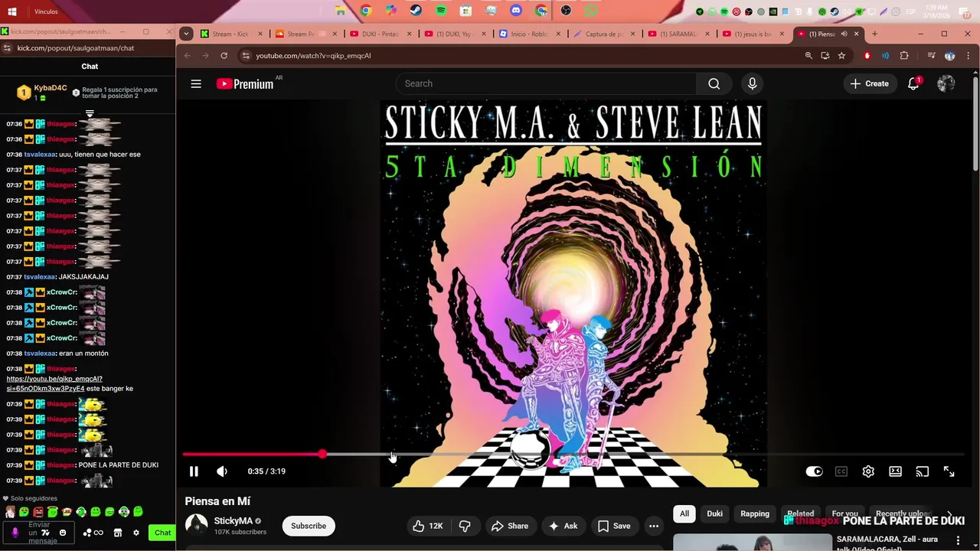Open player settings gear
Screen dimensions: 980x551
(868, 471)
